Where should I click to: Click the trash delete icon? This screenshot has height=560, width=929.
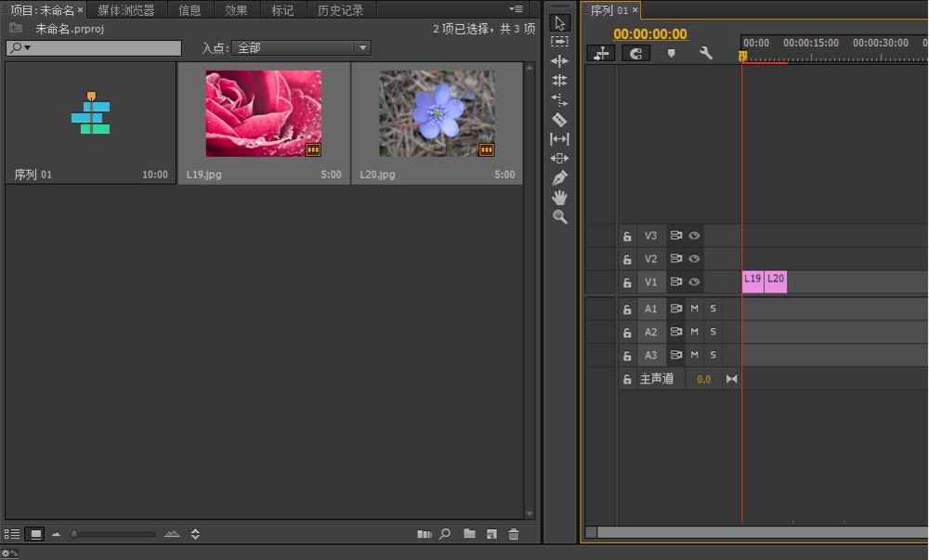(x=514, y=534)
